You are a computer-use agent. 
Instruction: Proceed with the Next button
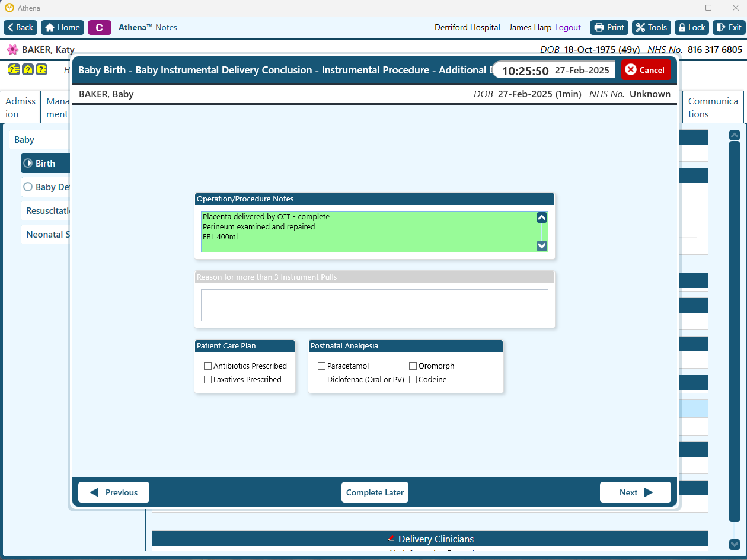pos(635,492)
